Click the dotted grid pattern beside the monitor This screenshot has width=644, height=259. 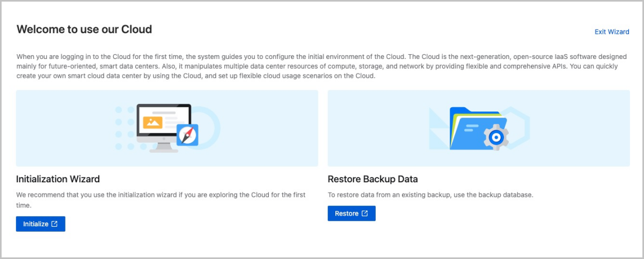coord(125,129)
